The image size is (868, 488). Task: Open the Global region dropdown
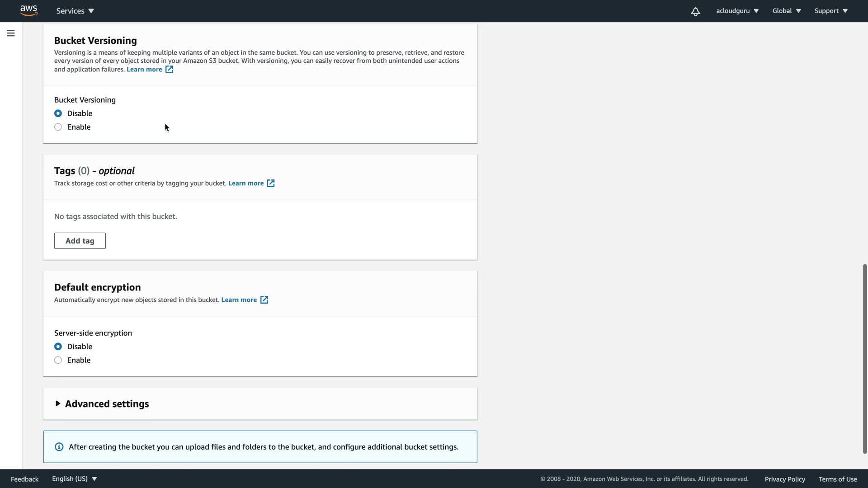[786, 11]
